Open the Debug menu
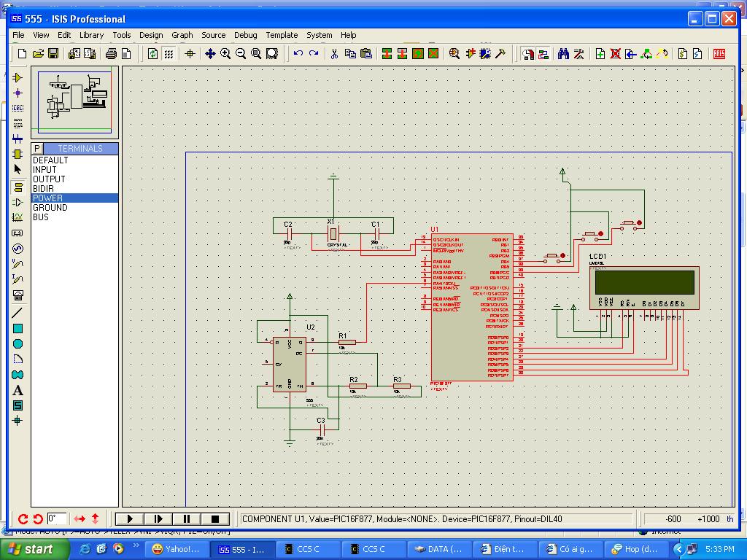747x560 pixels. tap(245, 35)
